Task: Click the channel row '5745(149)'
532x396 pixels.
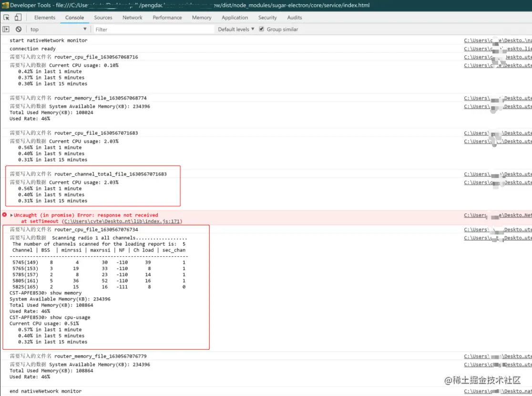Action: (99, 263)
